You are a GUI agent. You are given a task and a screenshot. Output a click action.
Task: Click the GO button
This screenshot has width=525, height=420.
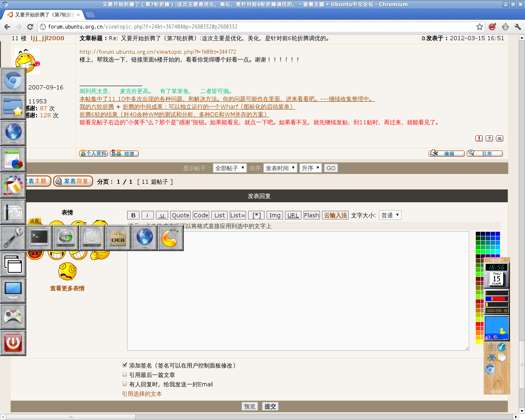point(331,168)
